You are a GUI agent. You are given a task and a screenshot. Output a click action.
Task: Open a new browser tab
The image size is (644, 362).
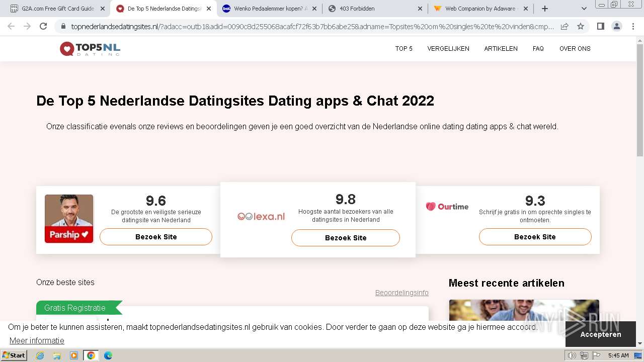[544, 9]
